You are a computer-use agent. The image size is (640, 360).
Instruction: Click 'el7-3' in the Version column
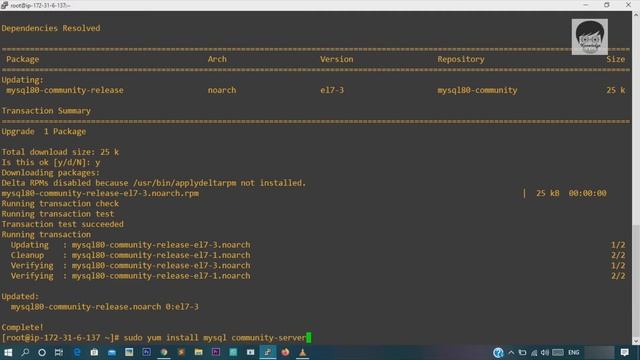tap(332, 90)
